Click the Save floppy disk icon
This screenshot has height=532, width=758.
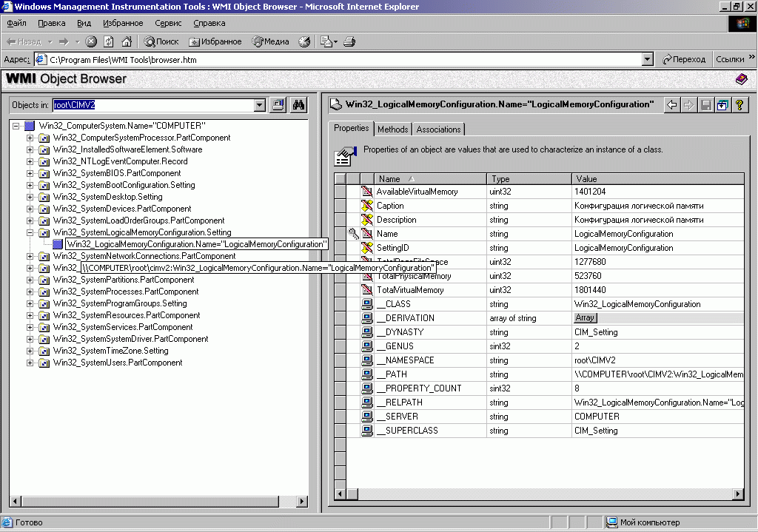705,105
